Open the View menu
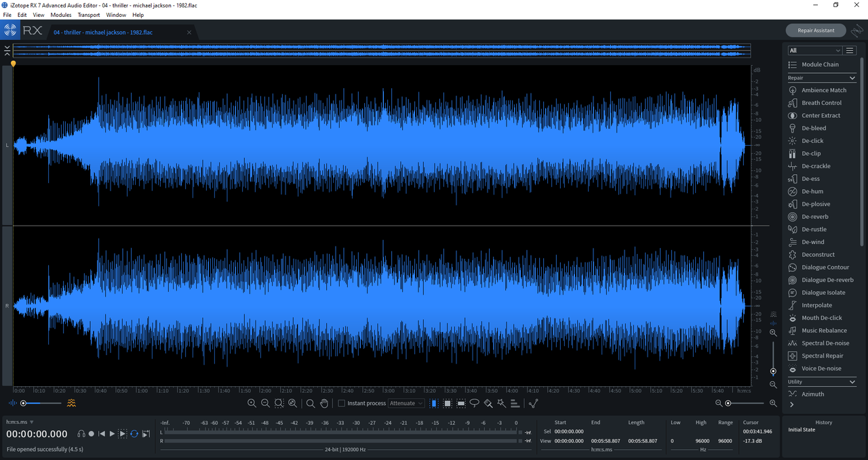Screen dimensions: 868x460 coord(39,15)
